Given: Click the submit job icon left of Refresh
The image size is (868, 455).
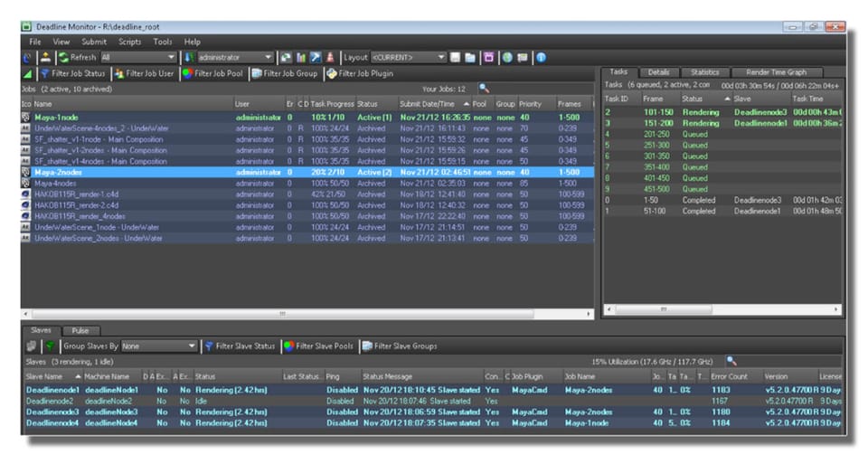Looking at the screenshot, I should [x=45, y=58].
